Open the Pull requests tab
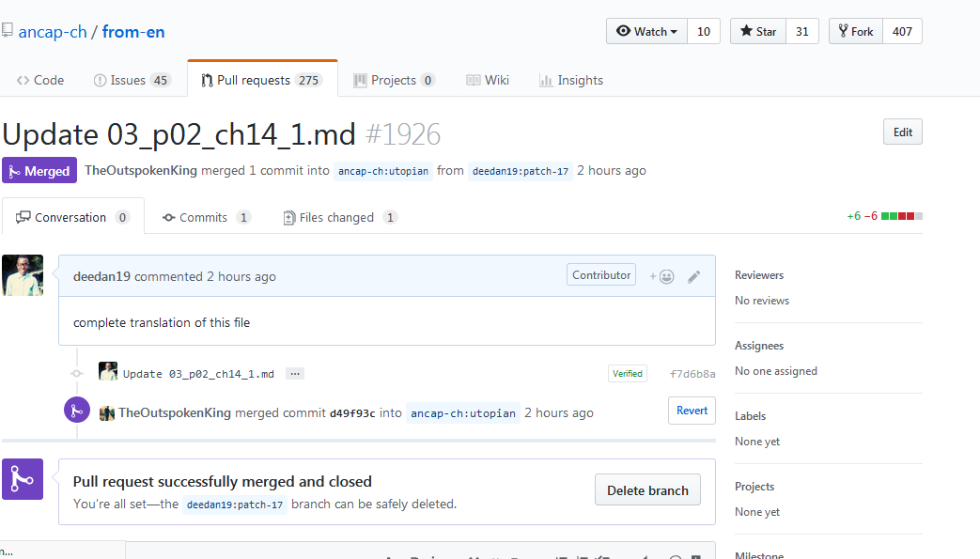 tap(262, 80)
